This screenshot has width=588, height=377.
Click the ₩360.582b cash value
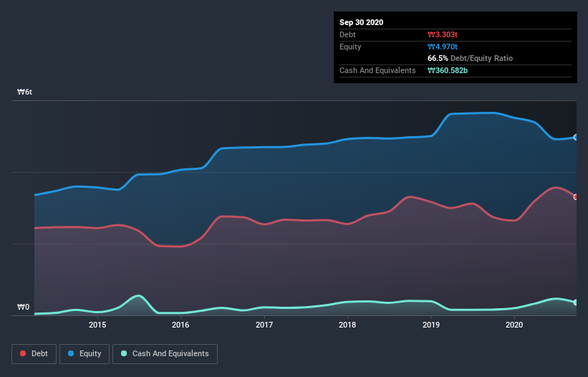point(448,70)
